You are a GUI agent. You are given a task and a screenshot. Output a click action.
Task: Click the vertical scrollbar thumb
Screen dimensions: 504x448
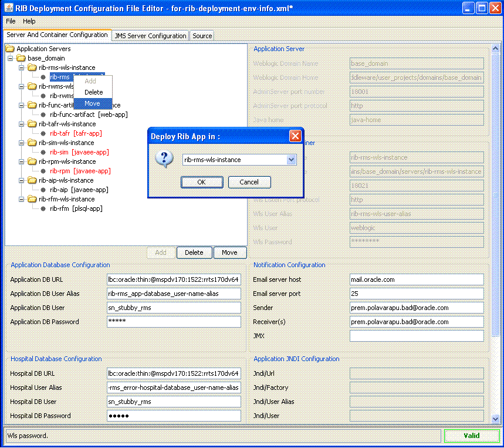point(495,195)
